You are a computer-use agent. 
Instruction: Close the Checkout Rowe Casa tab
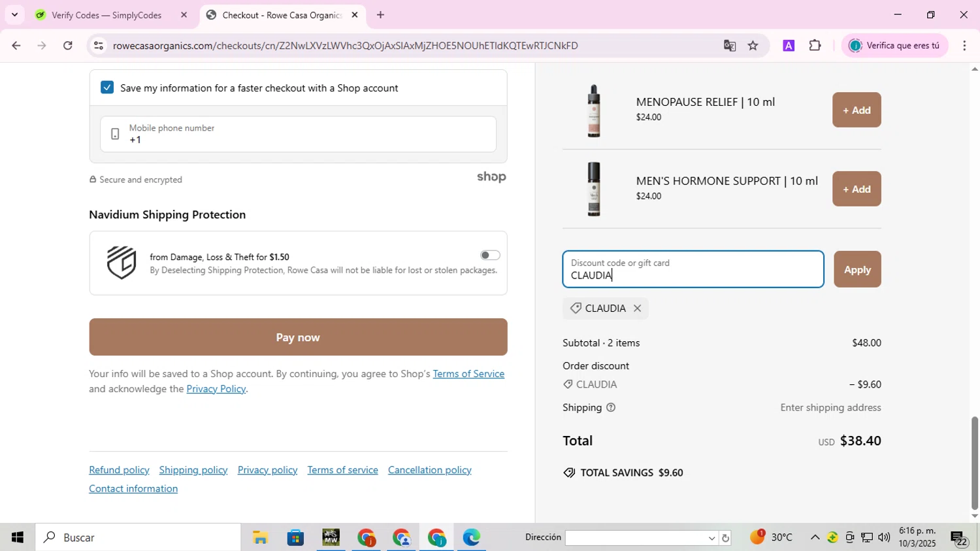tap(355, 15)
